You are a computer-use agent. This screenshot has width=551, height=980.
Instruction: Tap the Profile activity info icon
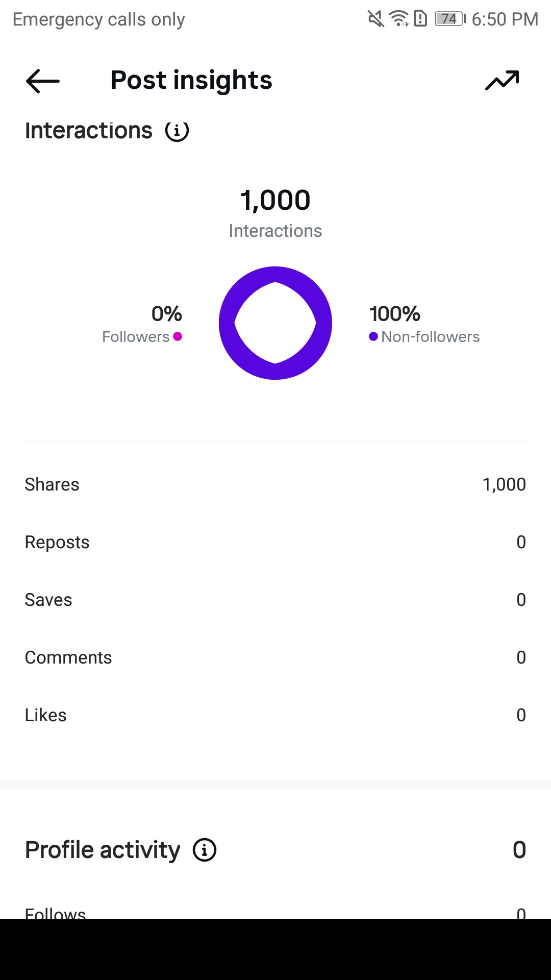(205, 850)
